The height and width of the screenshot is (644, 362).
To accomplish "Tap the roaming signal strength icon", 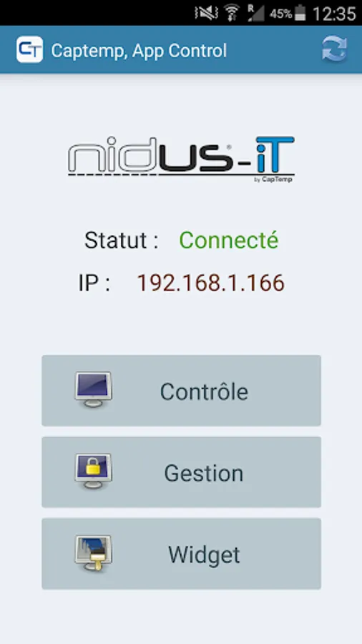I will point(256,13).
